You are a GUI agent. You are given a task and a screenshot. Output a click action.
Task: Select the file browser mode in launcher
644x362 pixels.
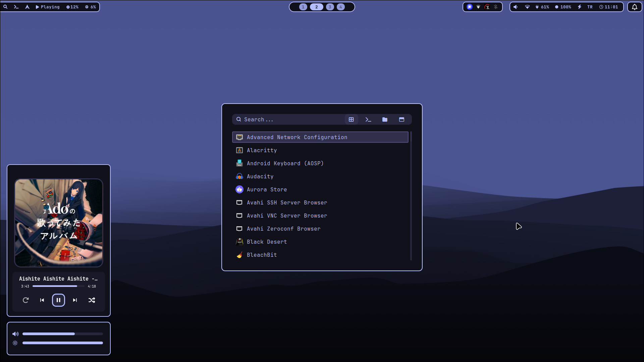[x=385, y=119]
